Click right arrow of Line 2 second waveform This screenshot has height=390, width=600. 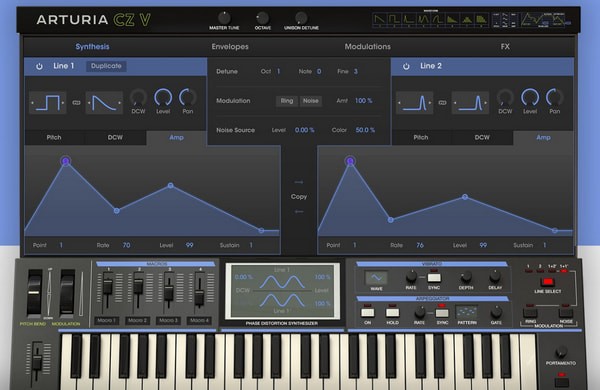tap(486, 103)
